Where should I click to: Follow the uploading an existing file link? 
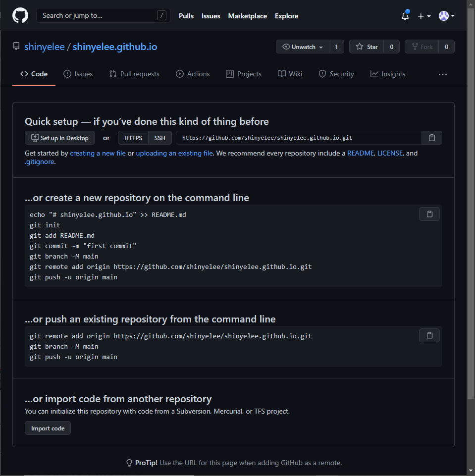tap(174, 154)
